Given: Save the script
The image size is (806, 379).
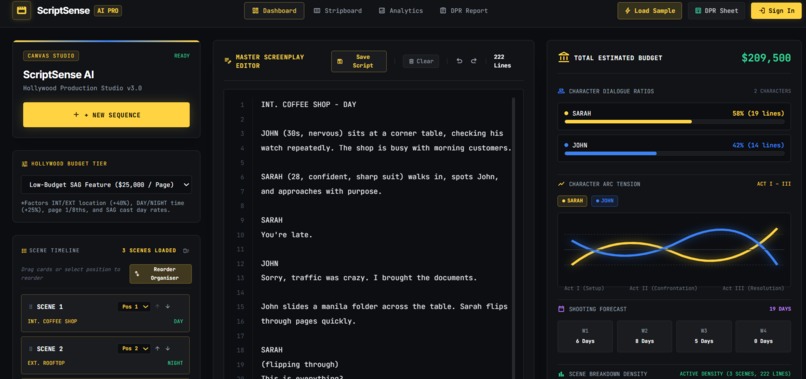Looking at the screenshot, I should point(359,61).
